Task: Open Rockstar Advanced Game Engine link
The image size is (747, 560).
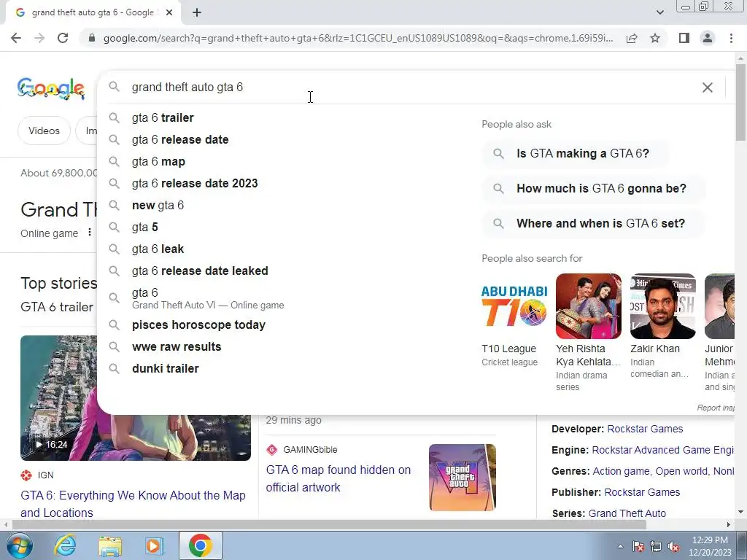Action: point(662,450)
